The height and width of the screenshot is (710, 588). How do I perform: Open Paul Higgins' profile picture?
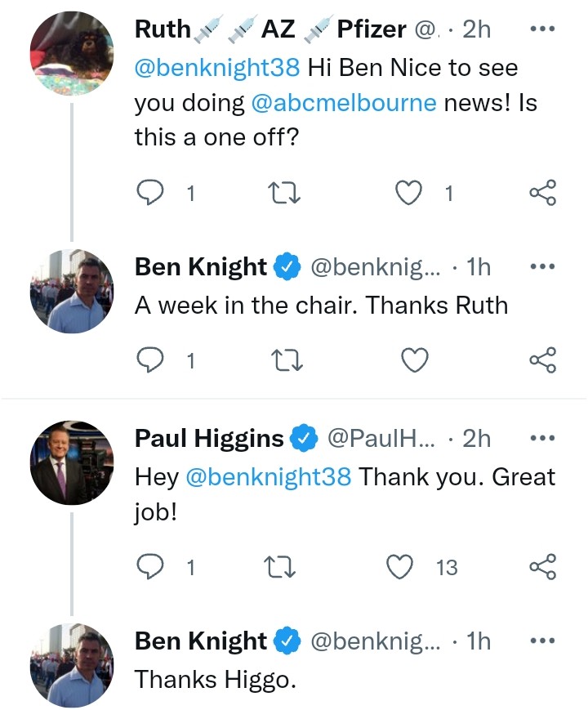(72, 464)
